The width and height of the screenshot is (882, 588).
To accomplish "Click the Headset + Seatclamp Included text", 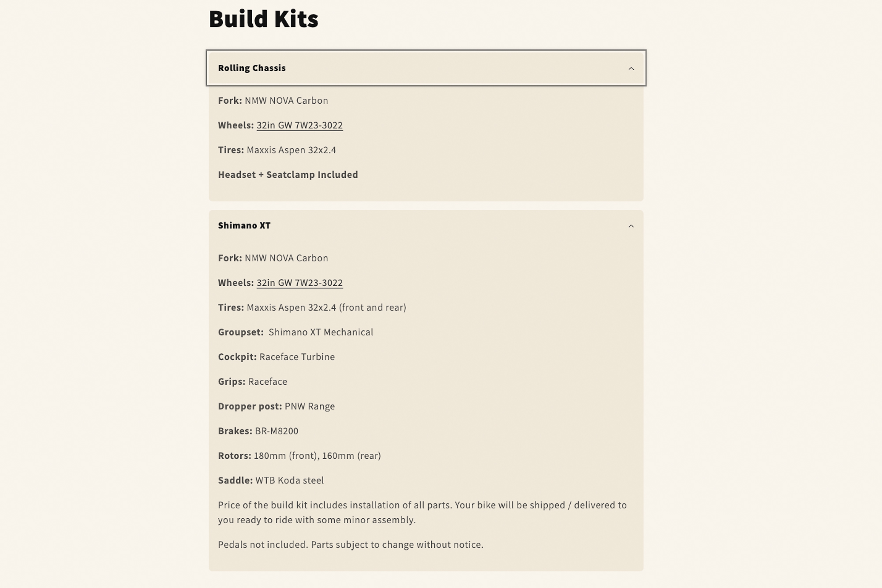I will pyautogui.click(x=288, y=175).
